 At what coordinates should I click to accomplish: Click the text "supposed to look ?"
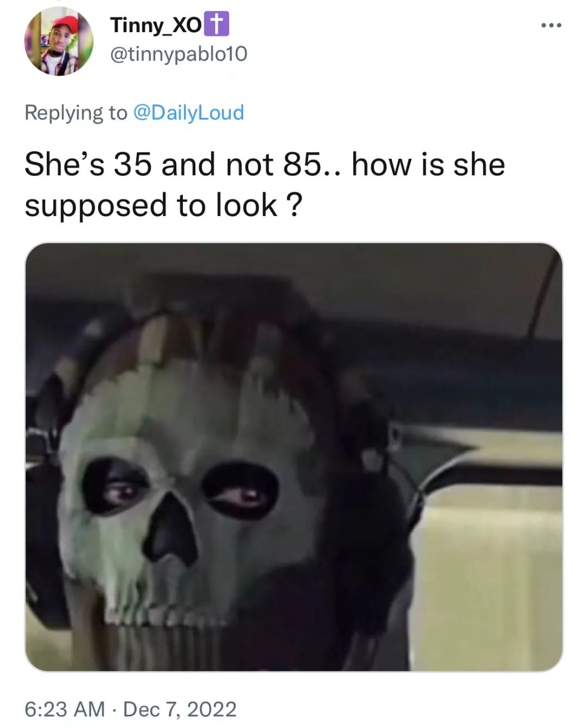tap(163, 206)
